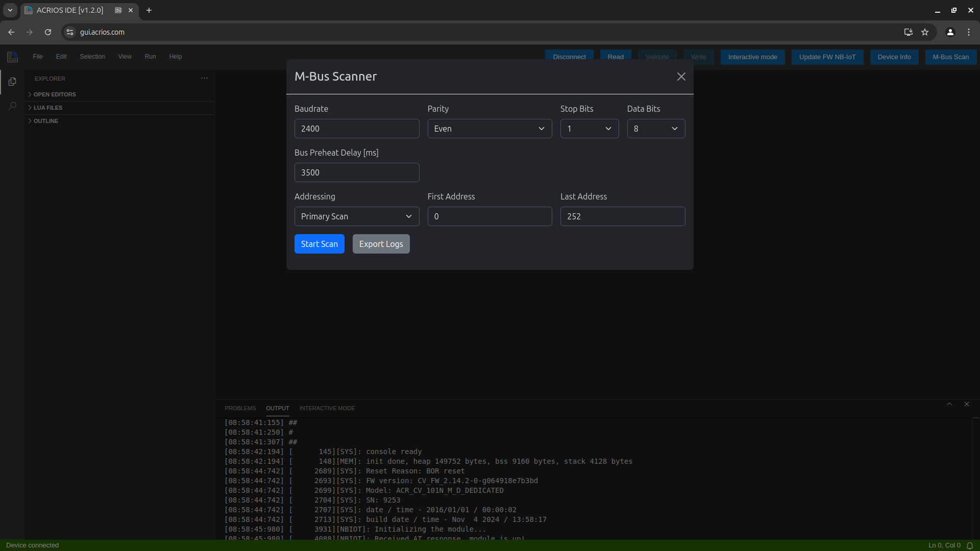Edit the First Address input field

489,216
